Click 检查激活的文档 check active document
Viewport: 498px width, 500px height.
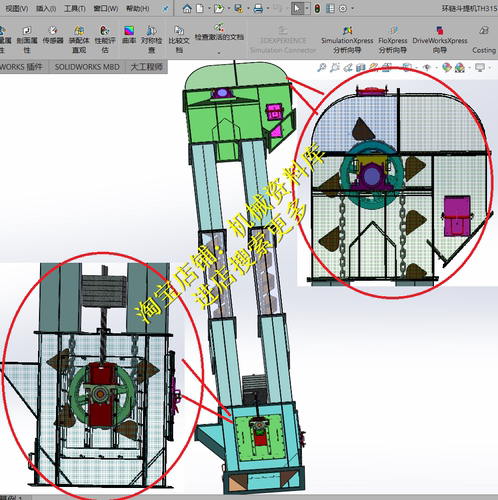point(219,32)
